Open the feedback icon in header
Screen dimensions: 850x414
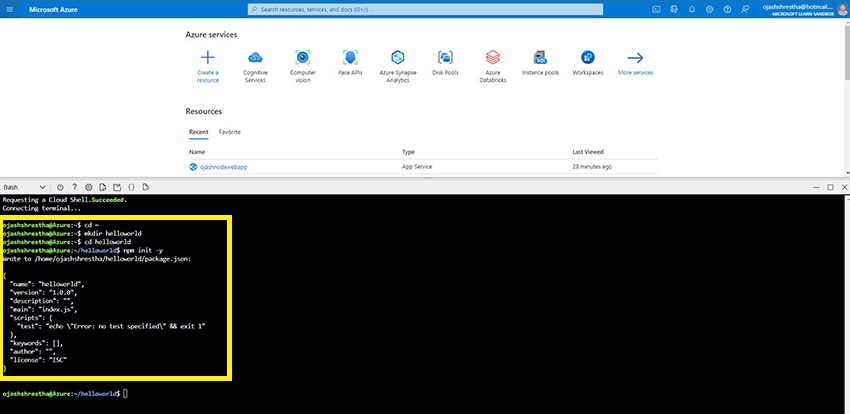click(x=745, y=9)
